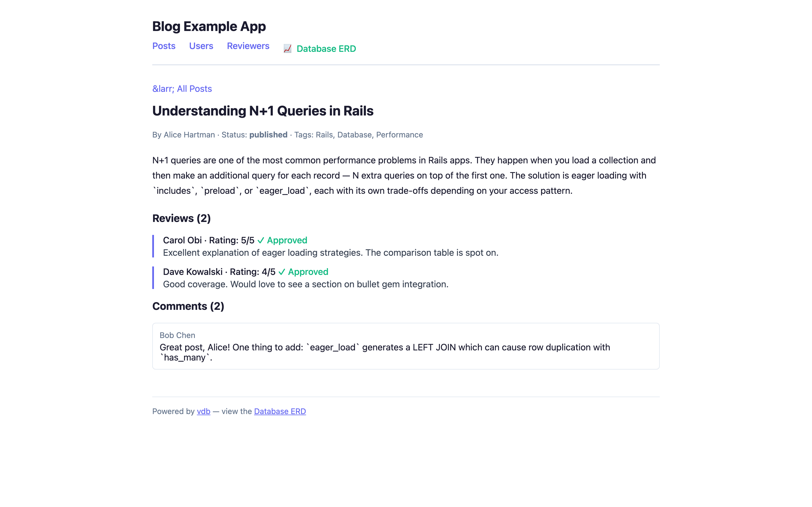Click Carol Obi's Approved label
This screenshot has height=507, width=812.
(x=287, y=241)
